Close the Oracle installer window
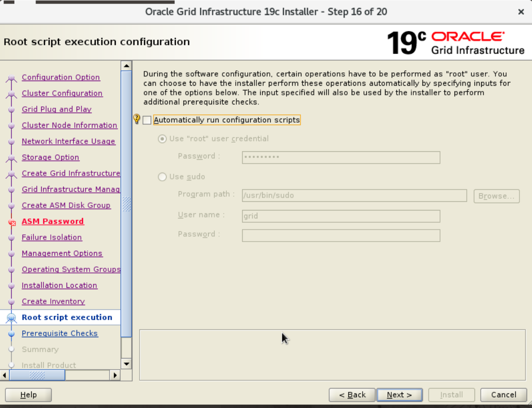Image resolution: width=532 pixels, height=408 pixels. pos(521,12)
